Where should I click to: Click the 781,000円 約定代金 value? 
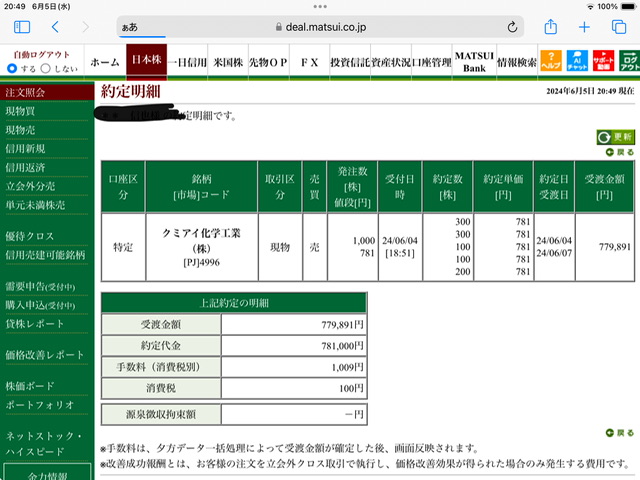point(342,346)
